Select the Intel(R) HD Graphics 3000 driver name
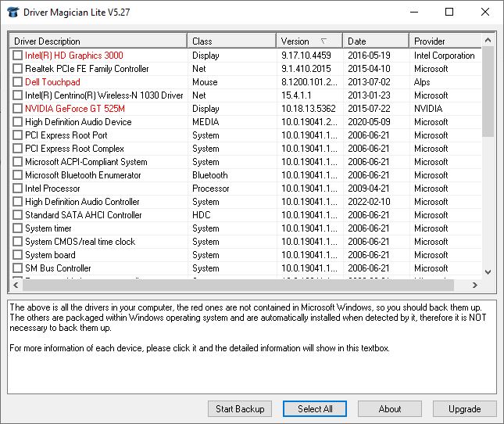504x424 pixels. click(74, 56)
